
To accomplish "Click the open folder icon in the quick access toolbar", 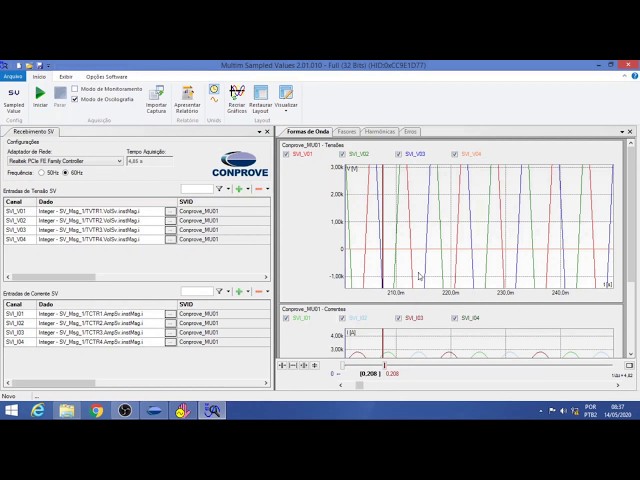I will (x=29, y=65).
